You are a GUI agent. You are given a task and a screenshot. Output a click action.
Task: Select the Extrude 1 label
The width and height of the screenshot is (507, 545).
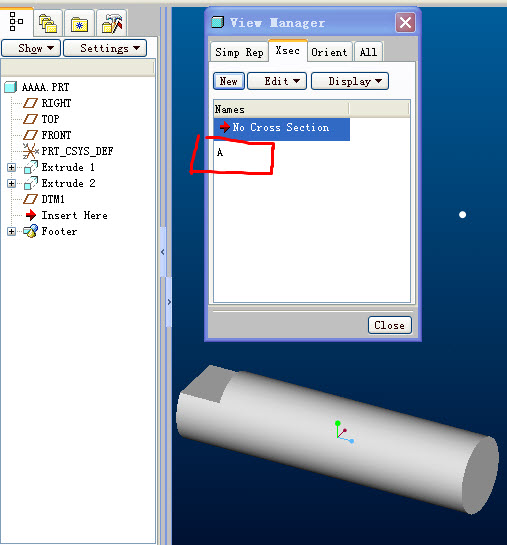68,167
